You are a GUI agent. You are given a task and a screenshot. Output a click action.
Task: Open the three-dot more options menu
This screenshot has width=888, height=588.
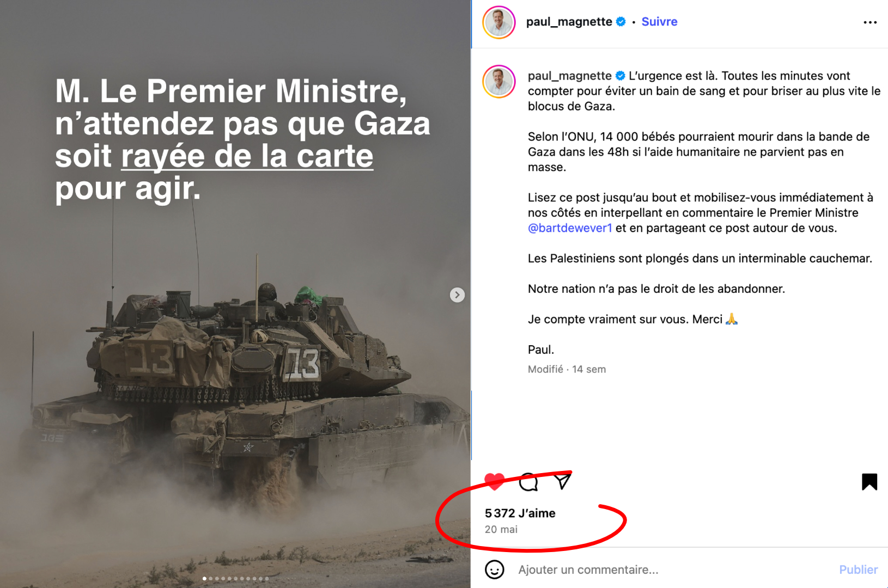870,22
